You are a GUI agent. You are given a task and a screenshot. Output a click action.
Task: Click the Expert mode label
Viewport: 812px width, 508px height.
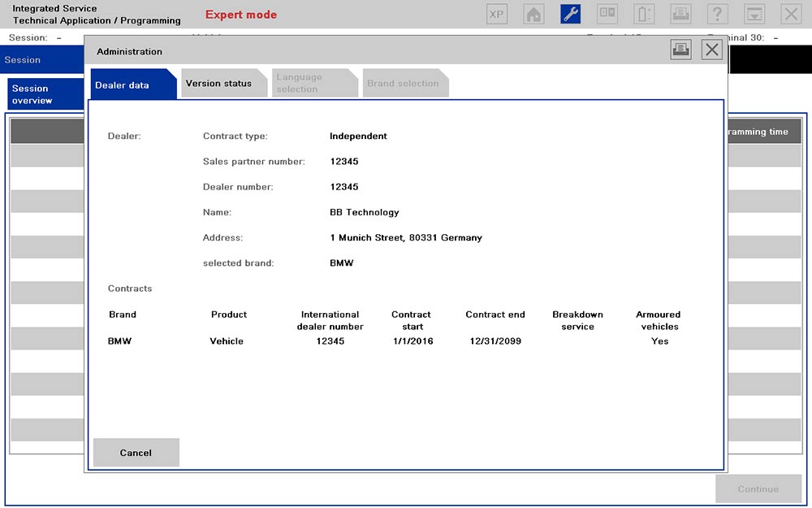point(241,15)
